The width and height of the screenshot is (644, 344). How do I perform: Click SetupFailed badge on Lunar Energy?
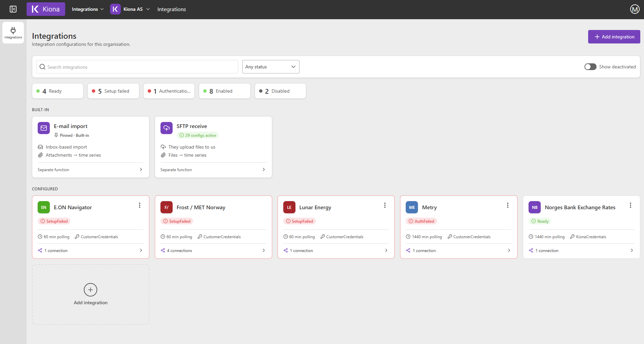pos(299,221)
